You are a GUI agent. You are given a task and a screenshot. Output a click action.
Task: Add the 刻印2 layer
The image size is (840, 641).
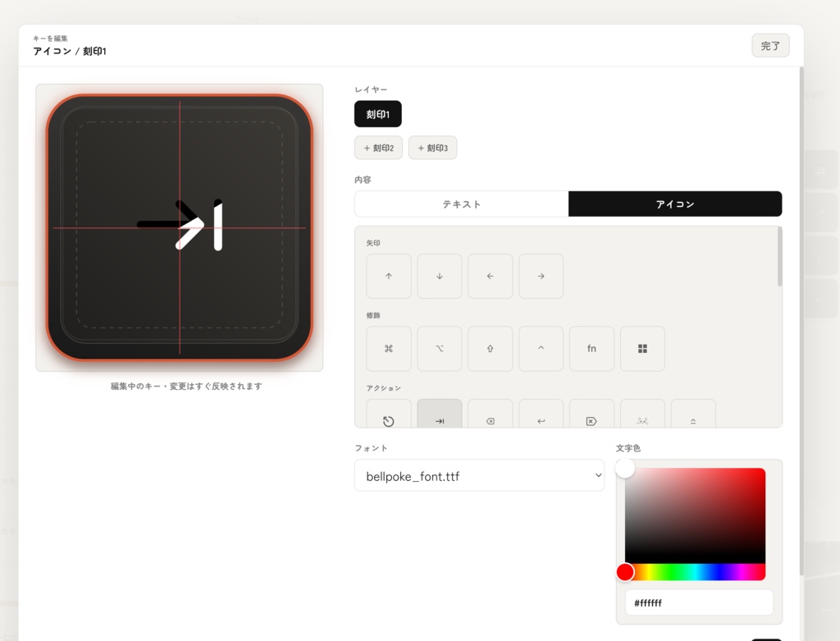click(x=378, y=148)
